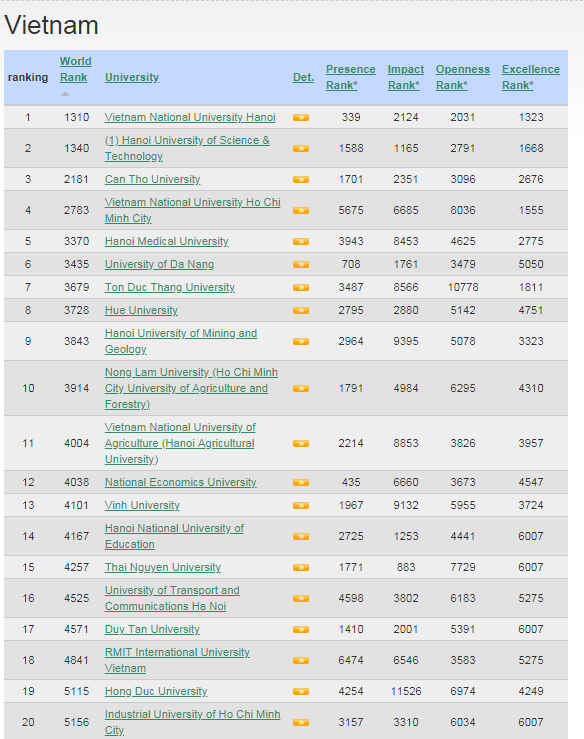Open details icon for National Economics University
The height and width of the screenshot is (739, 584).
(x=301, y=483)
